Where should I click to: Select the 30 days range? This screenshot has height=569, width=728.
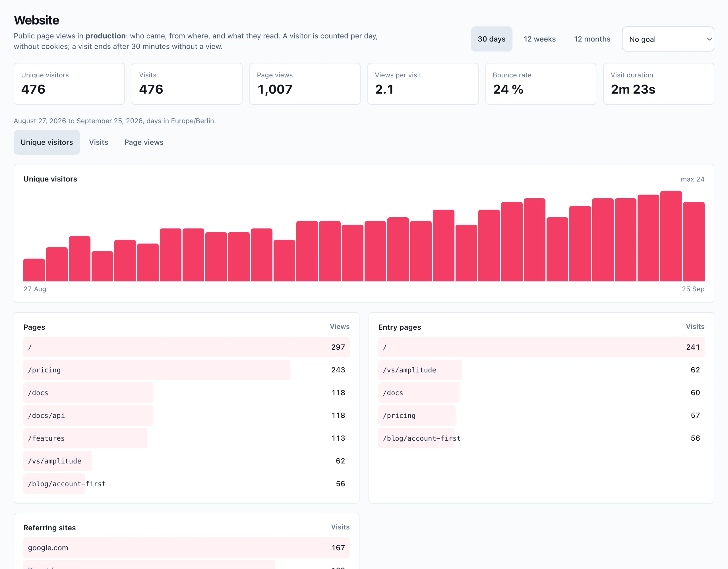pos(491,39)
